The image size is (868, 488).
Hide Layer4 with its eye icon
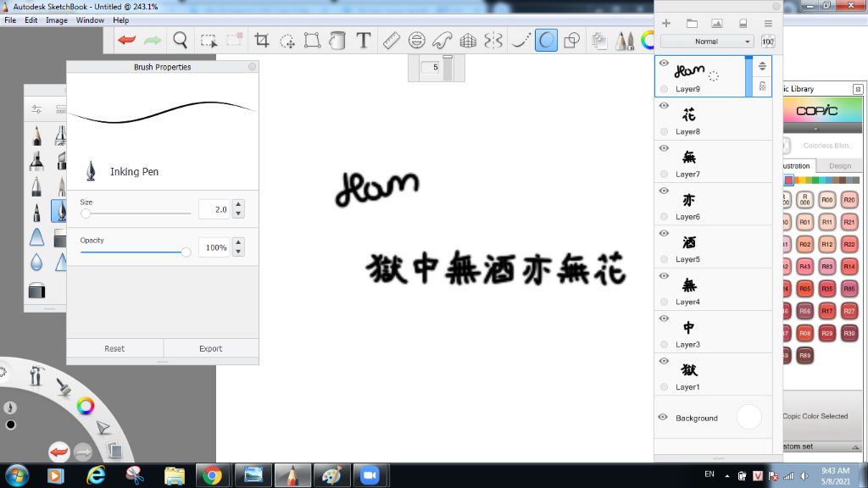pyautogui.click(x=664, y=276)
